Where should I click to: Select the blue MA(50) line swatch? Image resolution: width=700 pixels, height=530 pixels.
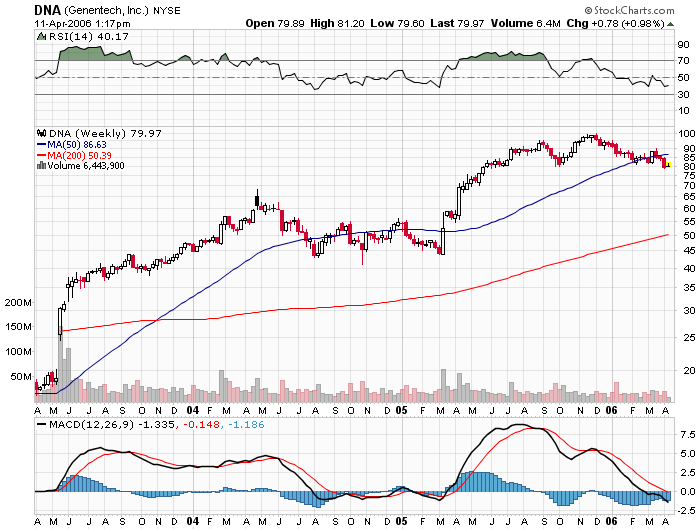42,145
